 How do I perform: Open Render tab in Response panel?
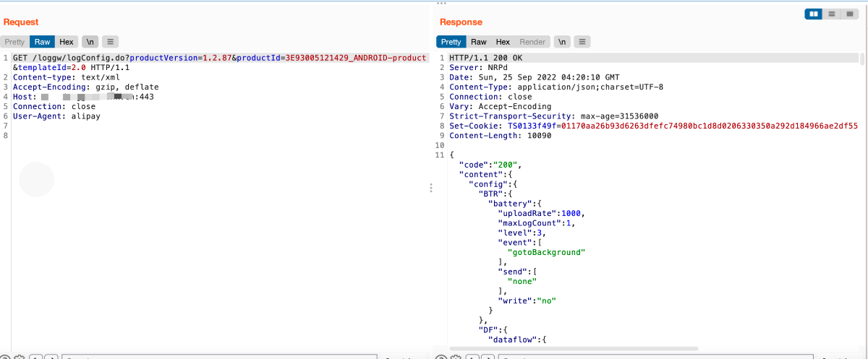coord(533,42)
